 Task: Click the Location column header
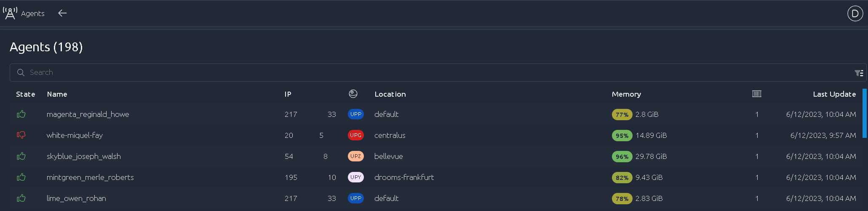pos(390,94)
